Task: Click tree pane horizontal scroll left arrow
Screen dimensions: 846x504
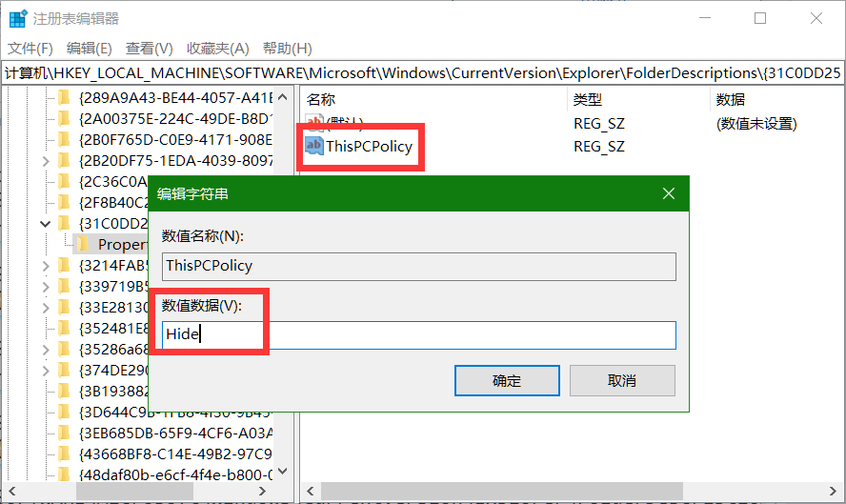Action: pyautogui.click(x=11, y=491)
